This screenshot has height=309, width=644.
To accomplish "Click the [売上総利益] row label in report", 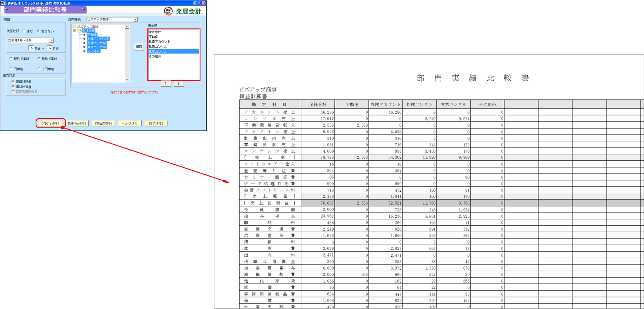I will tap(270, 203).
